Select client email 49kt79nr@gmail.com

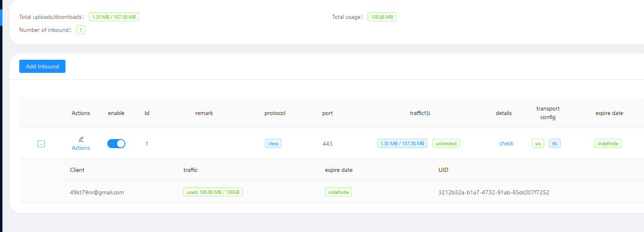point(97,192)
